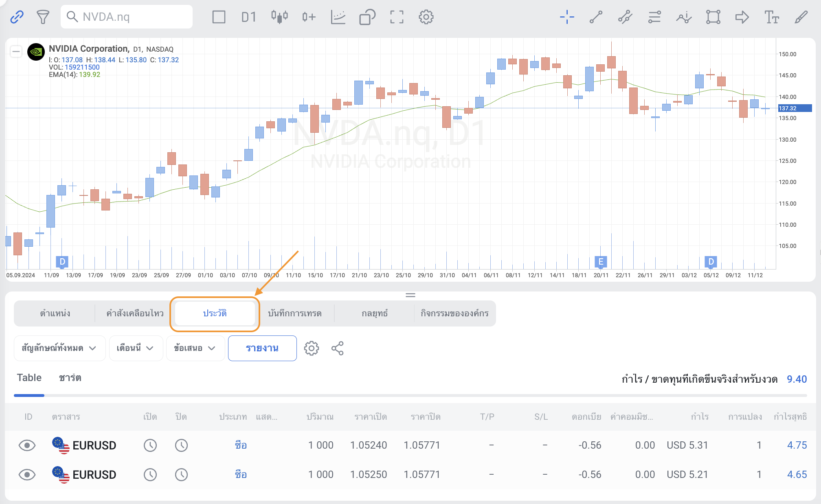Expand the สัญลักษณ์ทั้งหมด symbols dropdown
This screenshot has width=821, height=504.
coord(59,348)
